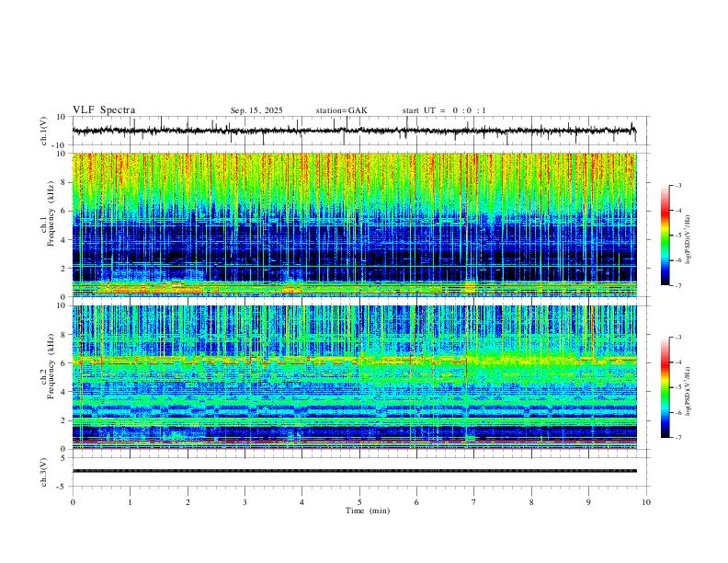Click the "Time (min)" axis label
The width and height of the screenshot is (728, 563).
click(368, 511)
